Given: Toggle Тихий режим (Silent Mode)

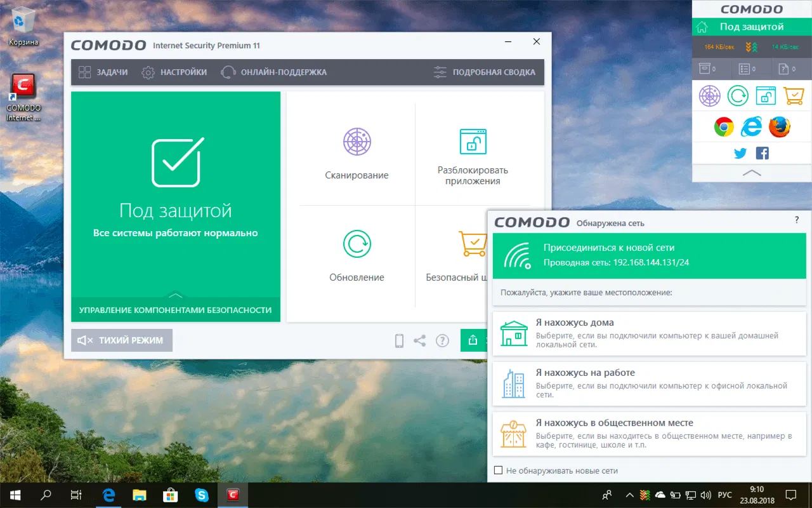Looking at the screenshot, I should pyautogui.click(x=121, y=340).
